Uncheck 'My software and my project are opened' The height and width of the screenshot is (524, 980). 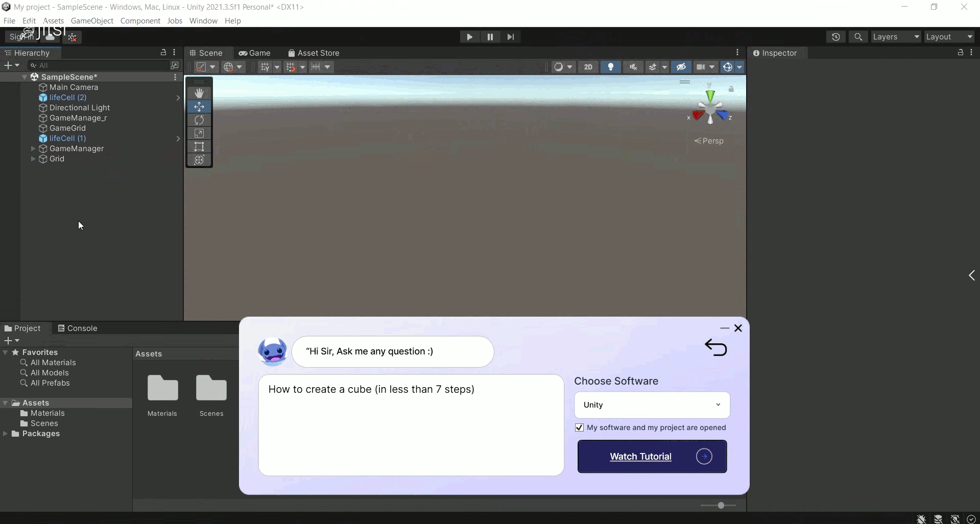click(x=579, y=427)
